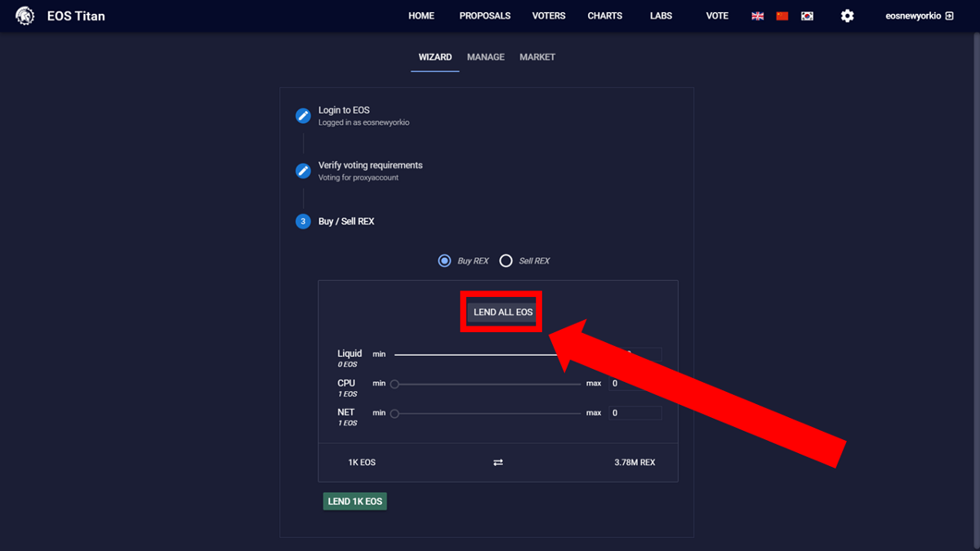The height and width of the screenshot is (551, 980).
Task: Edit the Login to EOS step pencil icon
Action: pos(303,116)
